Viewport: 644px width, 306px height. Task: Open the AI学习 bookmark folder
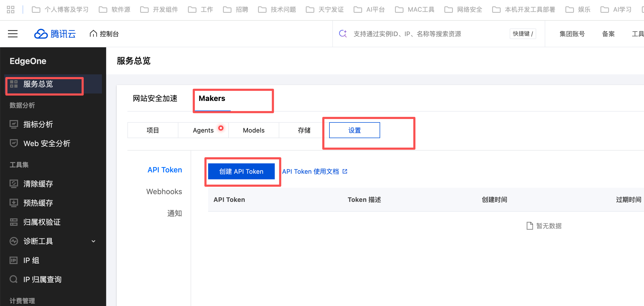coord(616,10)
